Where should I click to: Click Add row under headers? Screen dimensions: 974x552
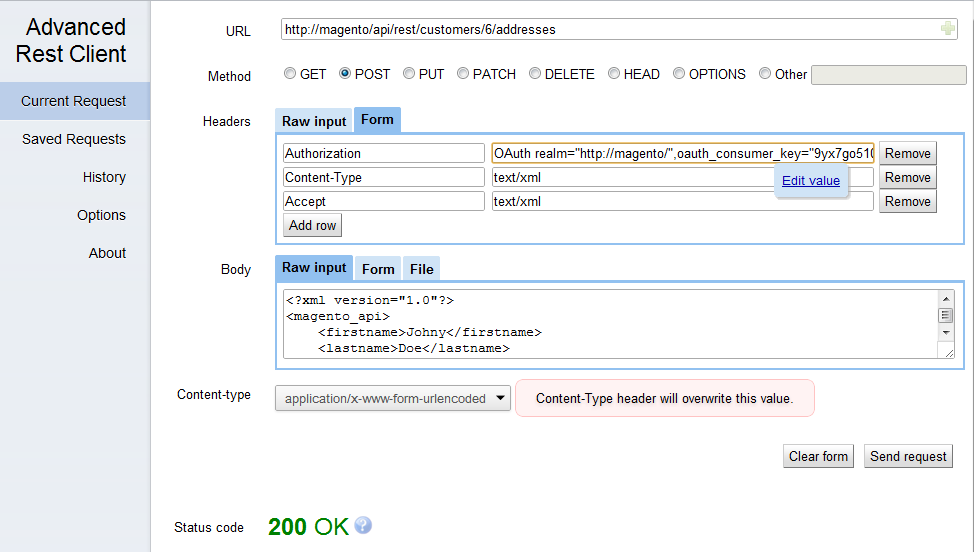tap(313, 225)
